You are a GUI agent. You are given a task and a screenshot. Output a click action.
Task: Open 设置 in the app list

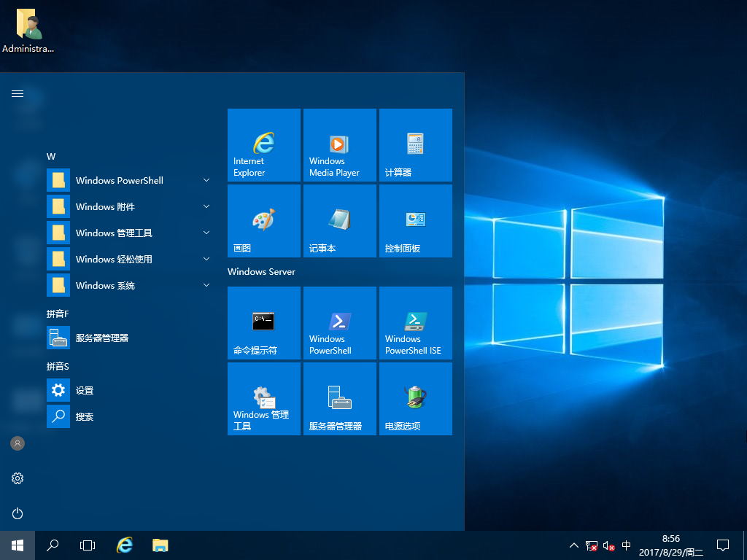(130, 390)
